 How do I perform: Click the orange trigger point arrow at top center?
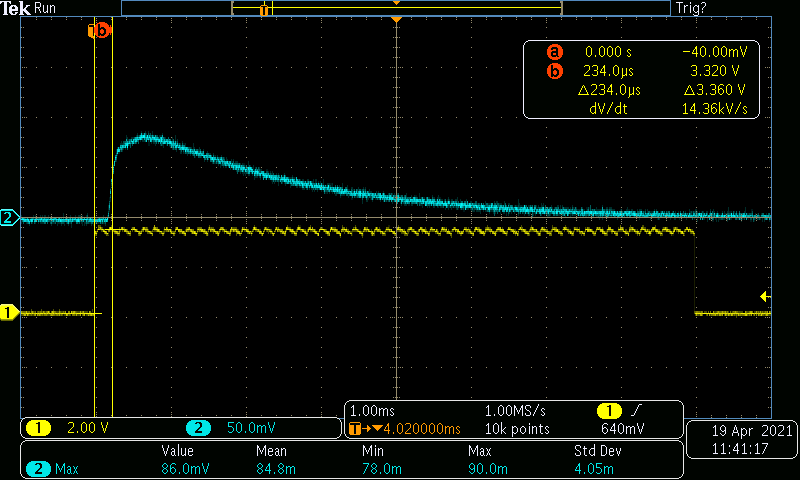tap(396, 19)
